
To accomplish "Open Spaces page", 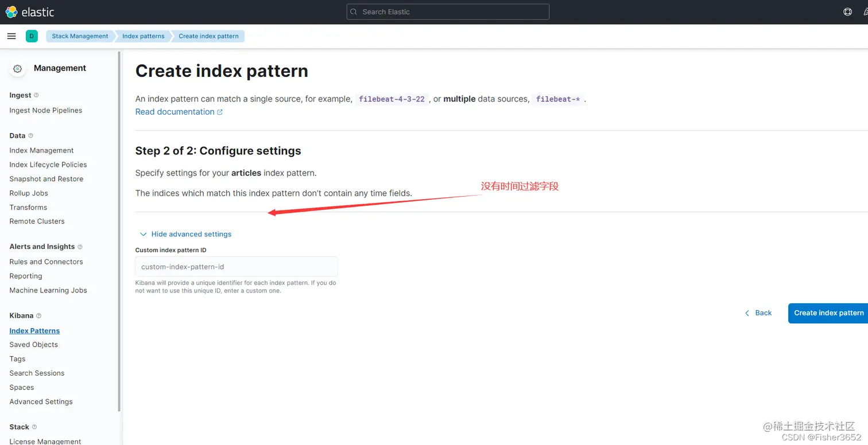I will point(22,388).
